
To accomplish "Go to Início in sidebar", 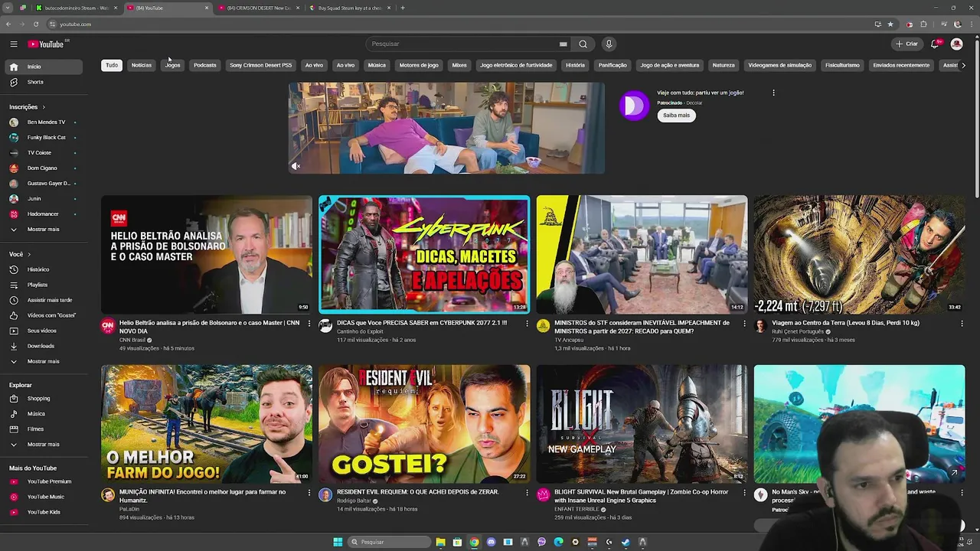I will 42,67.
